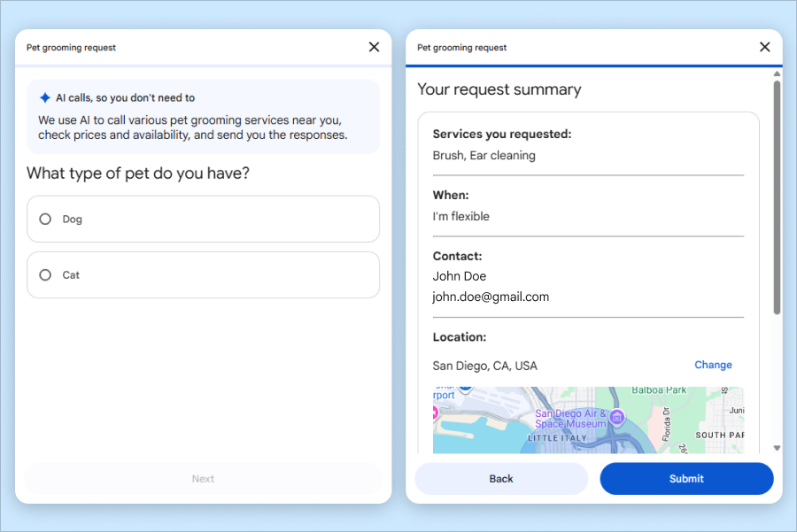
Task: Select the Dog radio button
Action: click(44, 219)
